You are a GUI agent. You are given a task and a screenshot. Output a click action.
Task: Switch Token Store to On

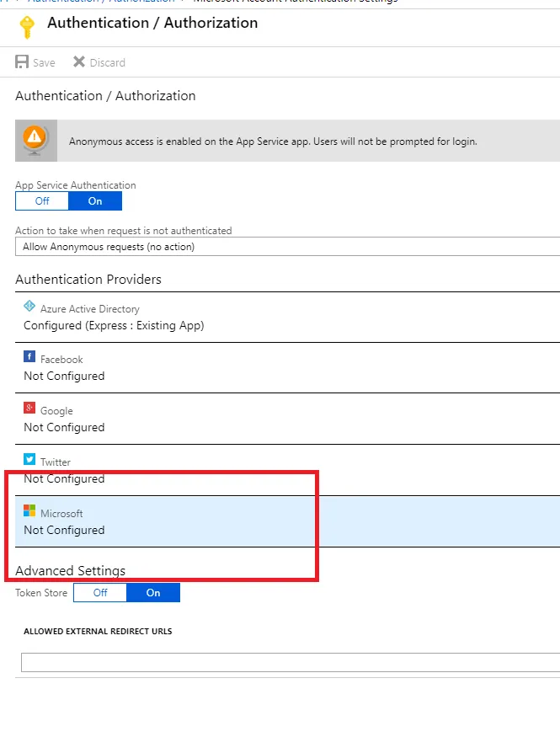click(x=153, y=593)
